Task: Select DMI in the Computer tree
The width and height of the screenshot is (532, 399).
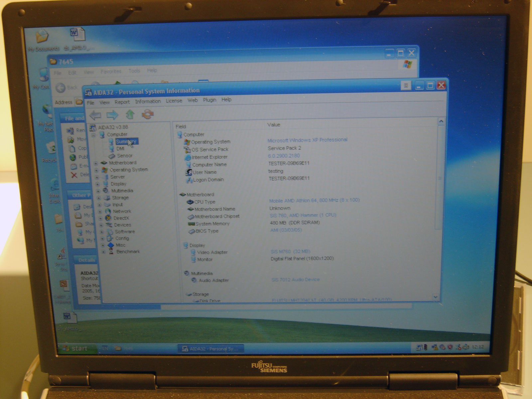Action: (120, 149)
